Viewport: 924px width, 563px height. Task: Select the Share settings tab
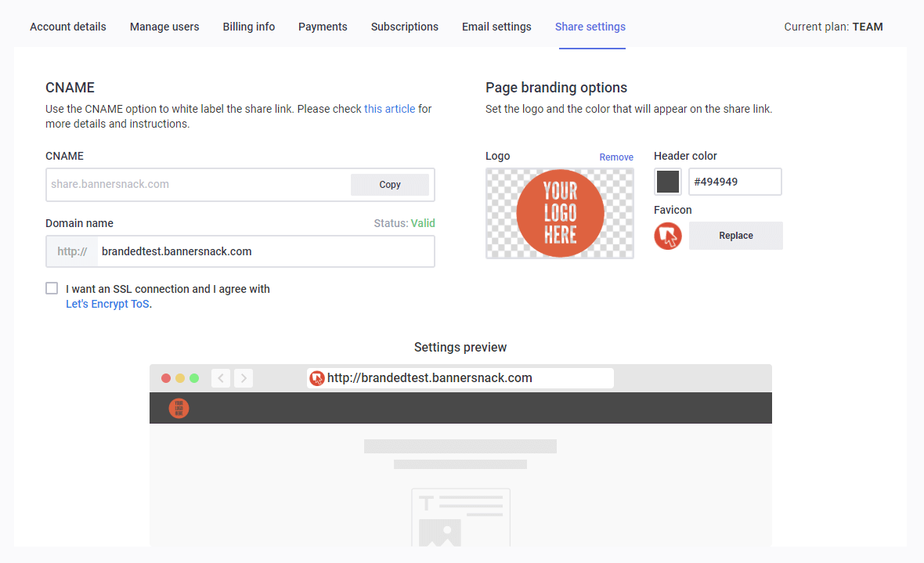tap(590, 27)
